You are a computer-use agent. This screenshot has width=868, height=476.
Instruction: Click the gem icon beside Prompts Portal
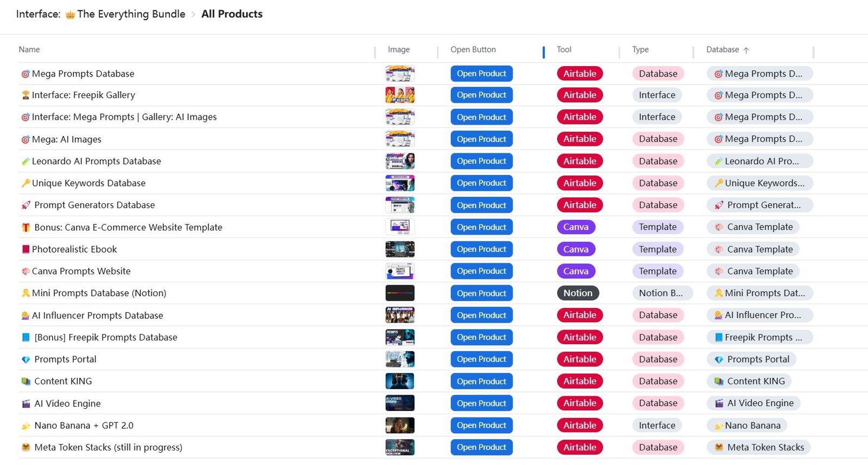click(x=25, y=359)
